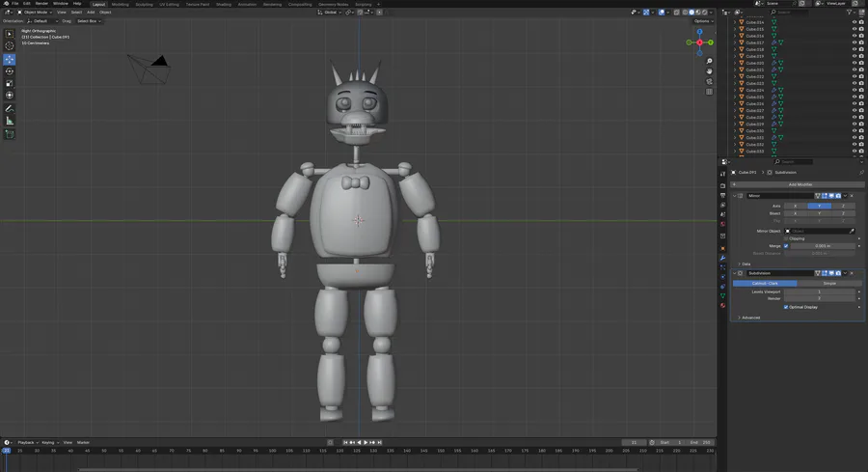The height and width of the screenshot is (472, 868).
Task: Expand the Advanced subdivision section
Action: 739,318
